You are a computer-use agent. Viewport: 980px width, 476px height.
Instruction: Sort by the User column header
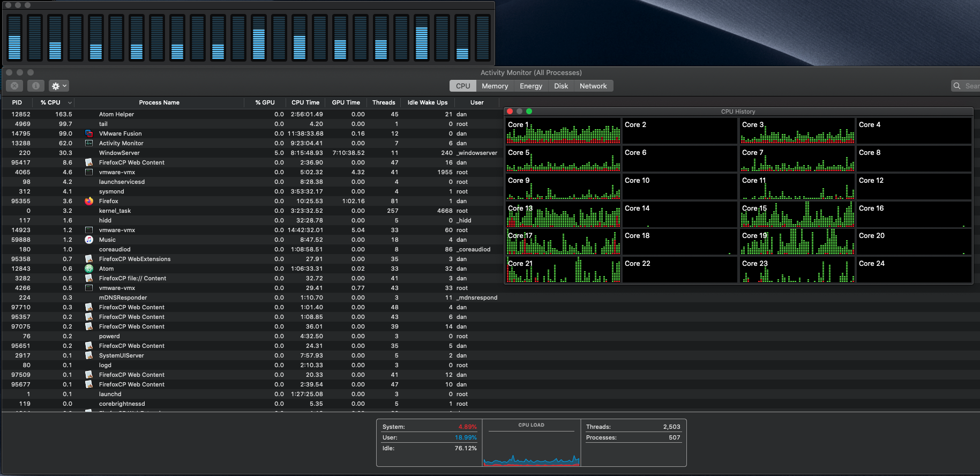click(477, 102)
